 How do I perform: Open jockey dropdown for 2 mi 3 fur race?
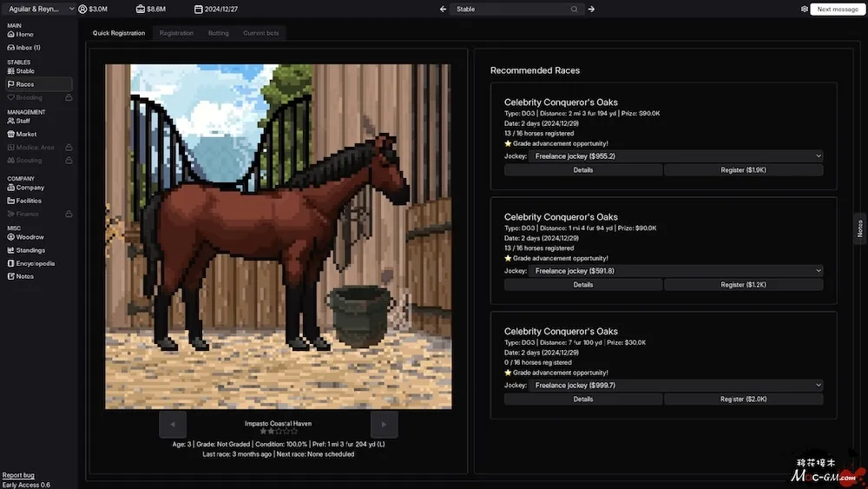(x=675, y=156)
